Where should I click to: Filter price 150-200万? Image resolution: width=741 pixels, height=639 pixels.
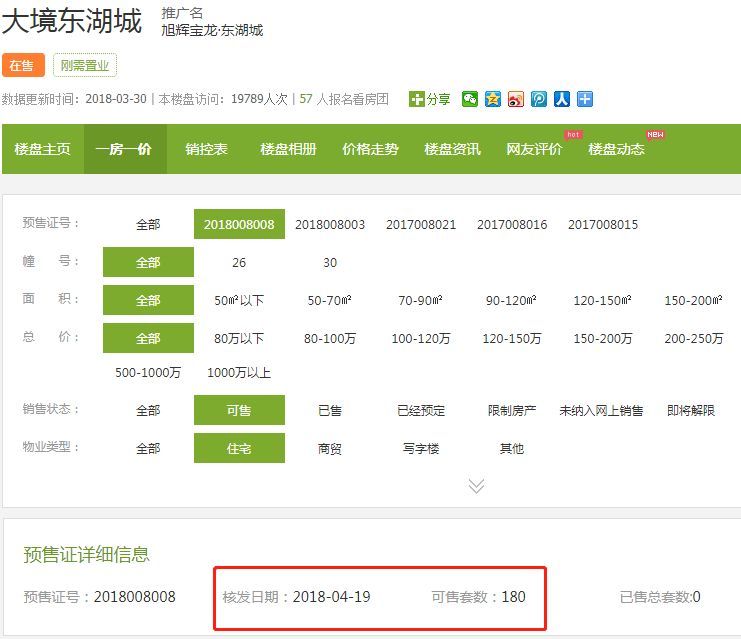coord(603,338)
